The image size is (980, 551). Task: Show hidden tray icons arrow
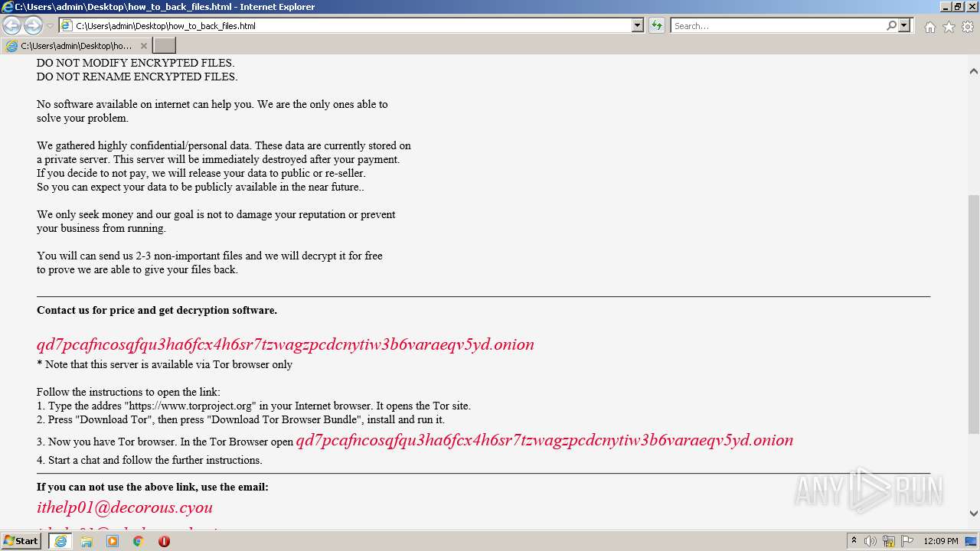pos(854,541)
